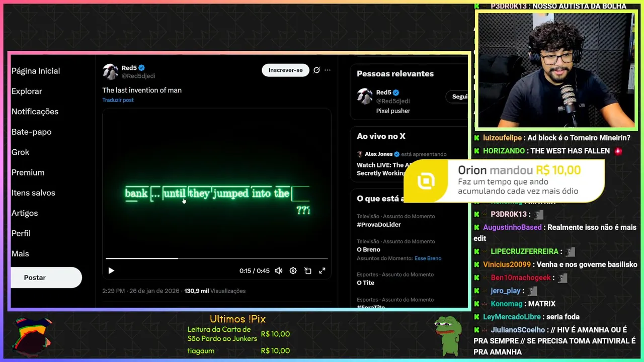Open video settings gear icon
644x362 pixels.
(293, 270)
